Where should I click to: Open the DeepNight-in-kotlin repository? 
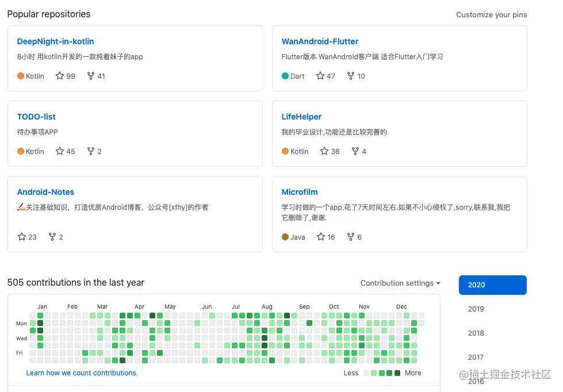click(55, 41)
